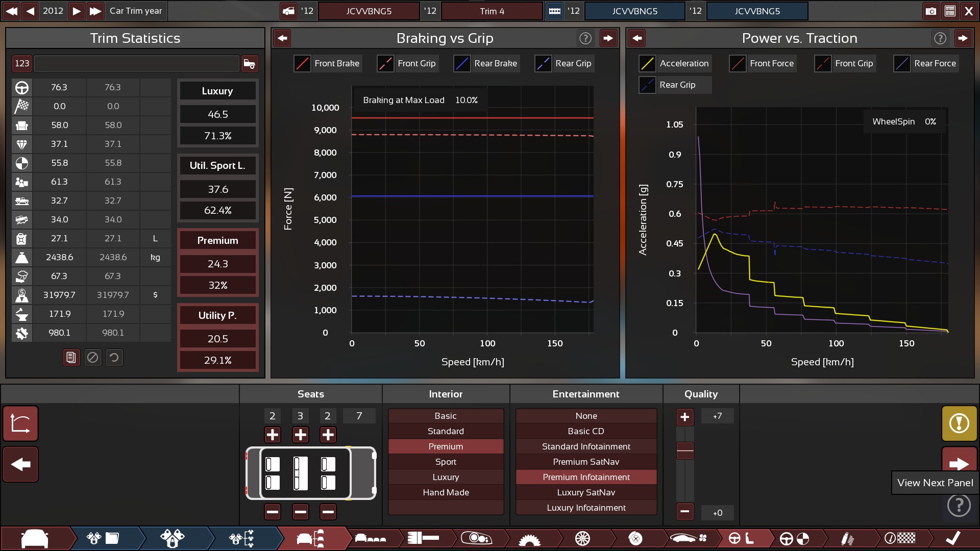Screen dimensions: 980x551
Task: Show next graph in Braking vs Grip panel
Action: 608,38
